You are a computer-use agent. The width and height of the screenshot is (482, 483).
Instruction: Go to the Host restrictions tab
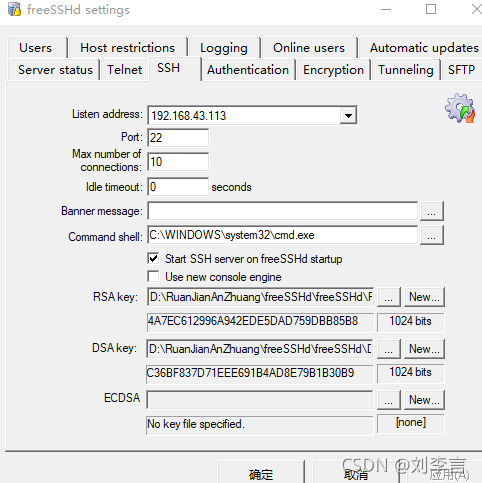click(x=127, y=48)
